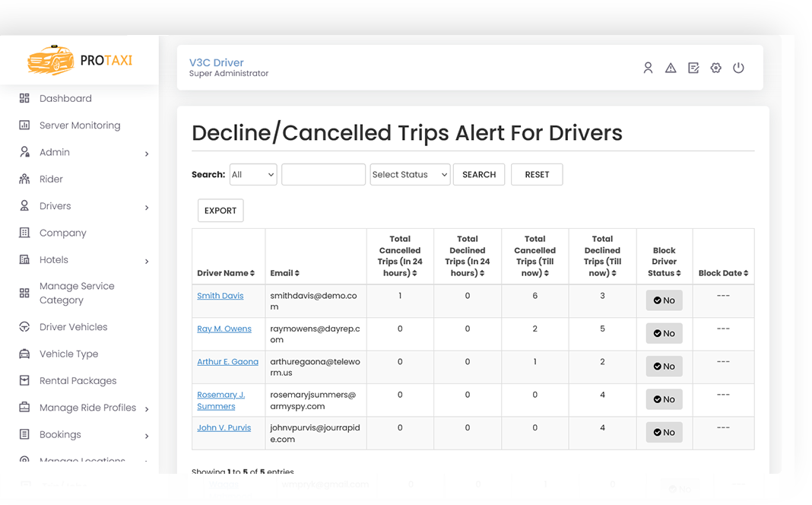Screen dimensions: 812x505
Task: Click the ProTaxi logo
Action: tap(80, 60)
